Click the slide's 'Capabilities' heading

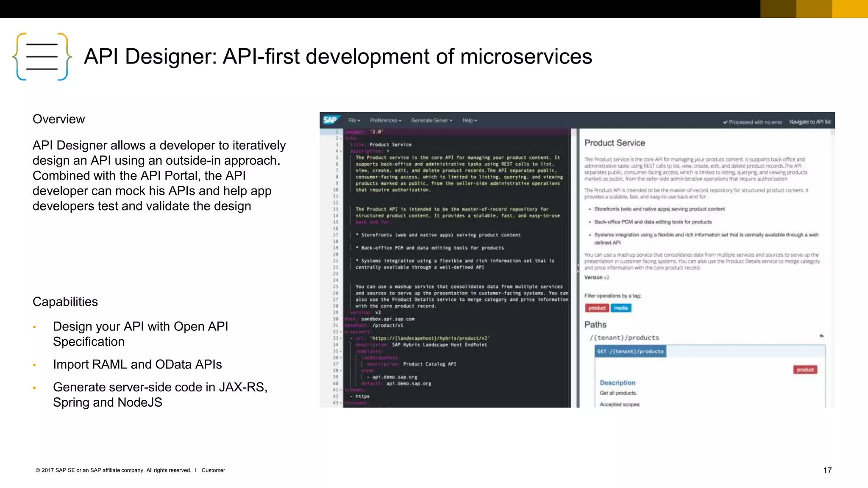click(65, 302)
